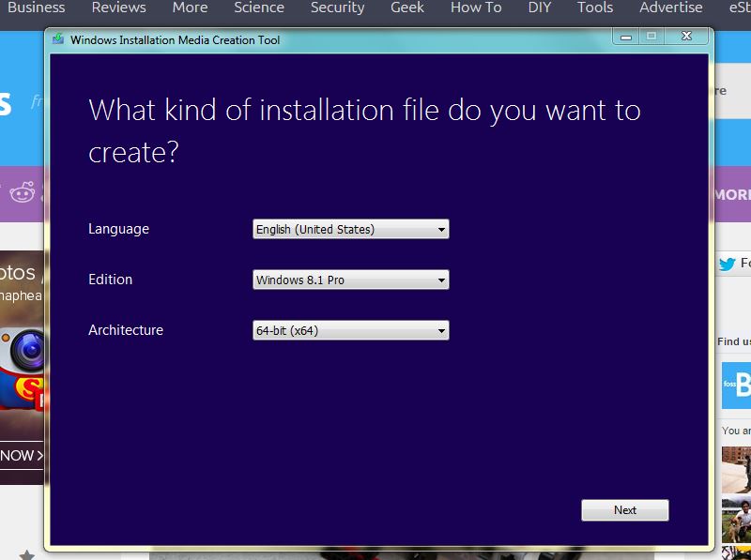
Task: Click the blue foss B logo
Action: tap(736, 384)
